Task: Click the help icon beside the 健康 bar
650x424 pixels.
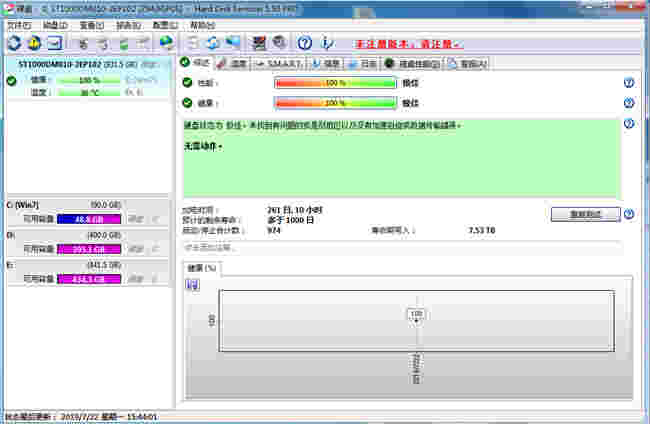Action: tap(629, 103)
